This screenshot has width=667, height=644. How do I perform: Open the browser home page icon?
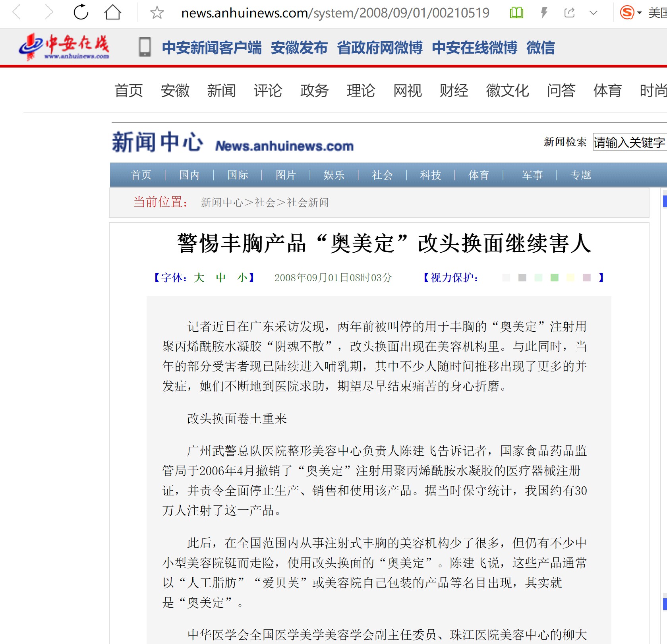click(113, 12)
